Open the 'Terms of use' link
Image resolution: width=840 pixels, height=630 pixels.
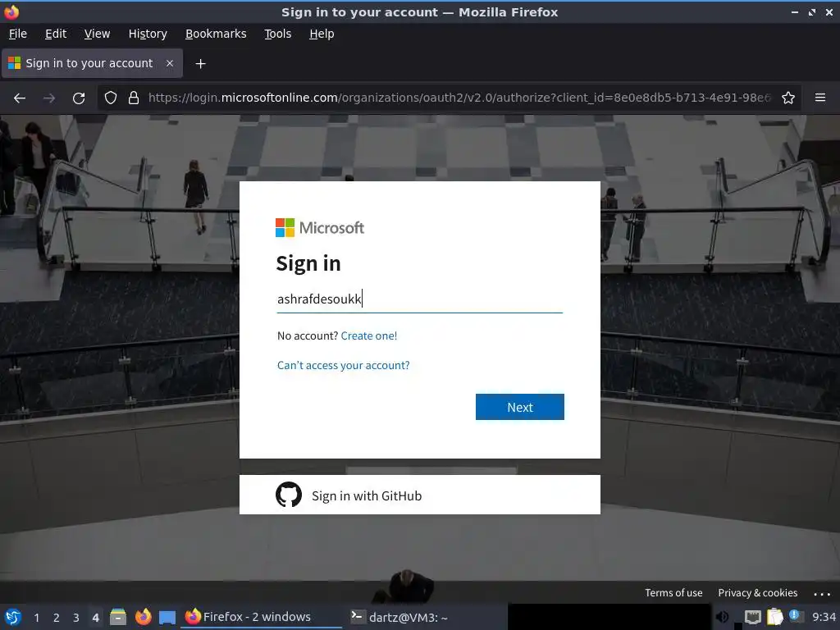(x=673, y=592)
